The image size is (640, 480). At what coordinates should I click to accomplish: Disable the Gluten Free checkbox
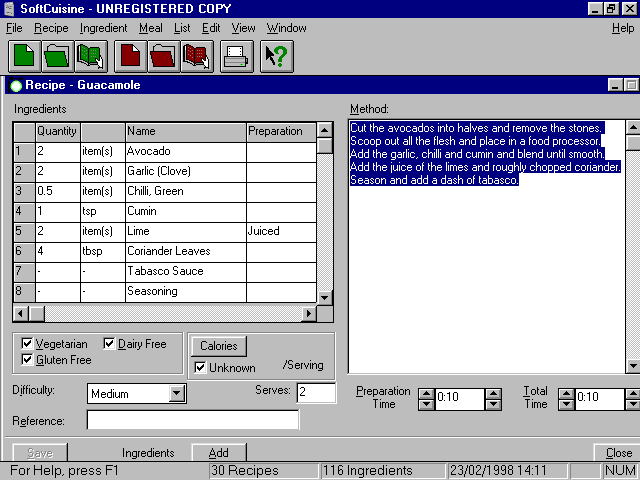click(27, 360)
